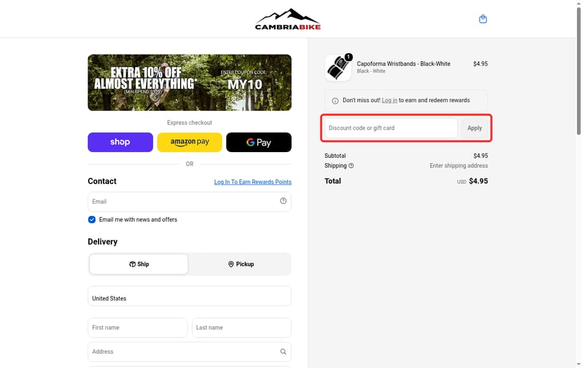Viewport: 588px width, 368px height.
Task: Check out using Google Pay
Action: [258, 142]
